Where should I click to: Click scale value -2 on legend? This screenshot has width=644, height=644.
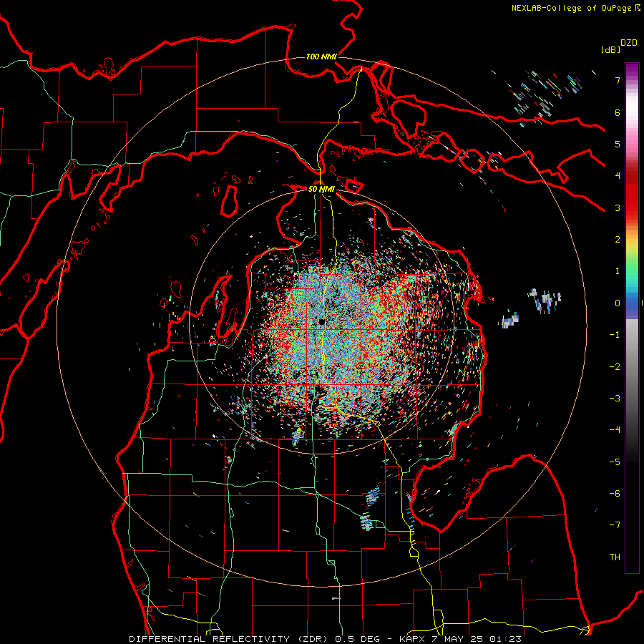click(x=615, y=367)
